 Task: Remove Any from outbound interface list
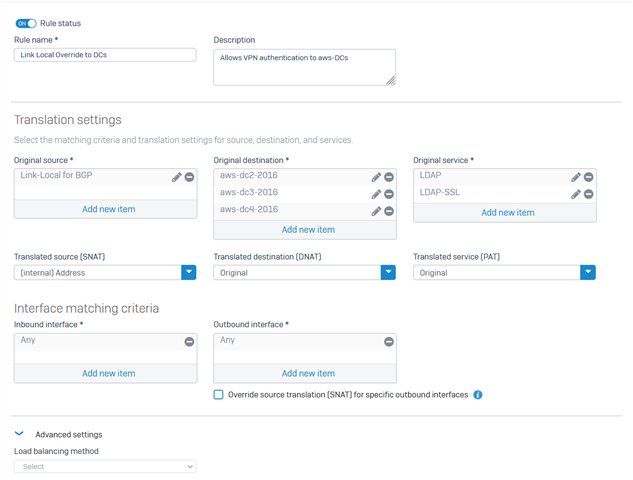(389, 342)
